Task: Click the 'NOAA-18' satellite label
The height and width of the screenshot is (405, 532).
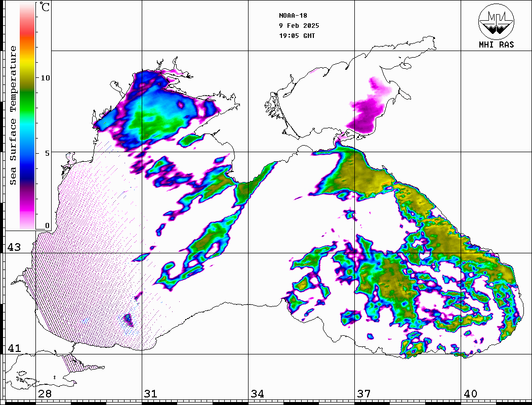Action: 293,16
